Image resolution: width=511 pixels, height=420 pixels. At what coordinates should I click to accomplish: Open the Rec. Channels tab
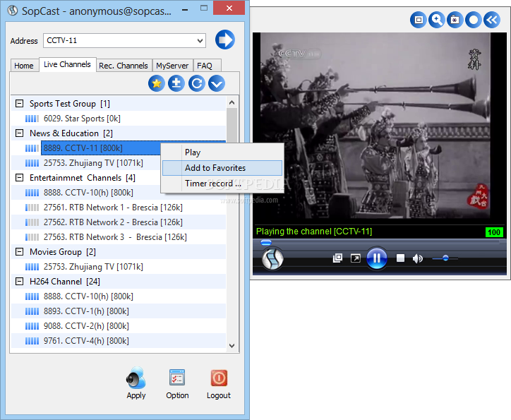(124, 66)
